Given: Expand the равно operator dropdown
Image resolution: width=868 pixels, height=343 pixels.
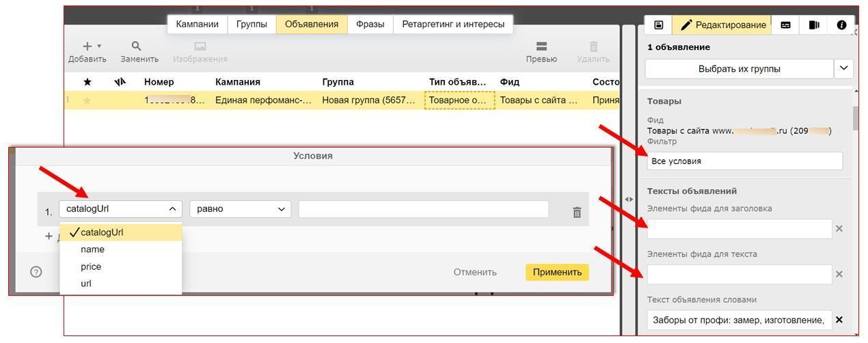Looking at the screenshot, I should pos(240,209).
